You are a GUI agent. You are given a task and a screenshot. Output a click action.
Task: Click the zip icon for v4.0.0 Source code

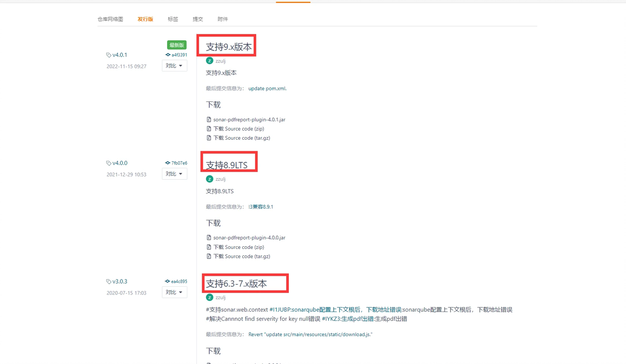coord(209,247)
